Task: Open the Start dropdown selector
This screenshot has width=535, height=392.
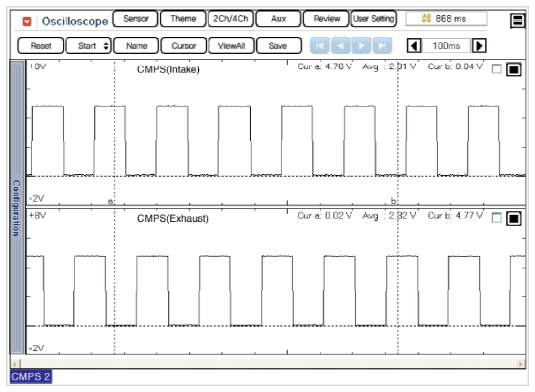Action: point(89,46)
